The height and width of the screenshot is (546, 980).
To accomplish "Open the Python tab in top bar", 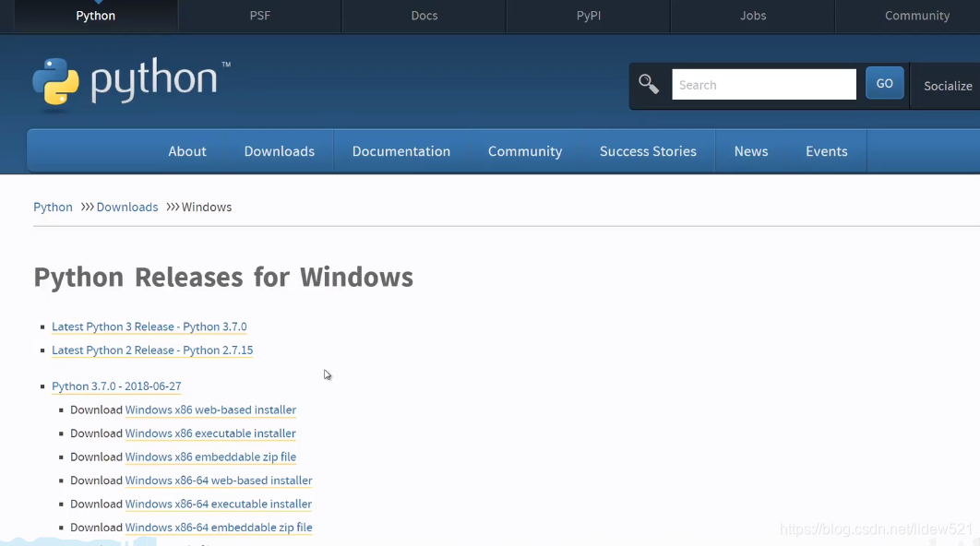I will pyautogui.click(x=96, y=16).
